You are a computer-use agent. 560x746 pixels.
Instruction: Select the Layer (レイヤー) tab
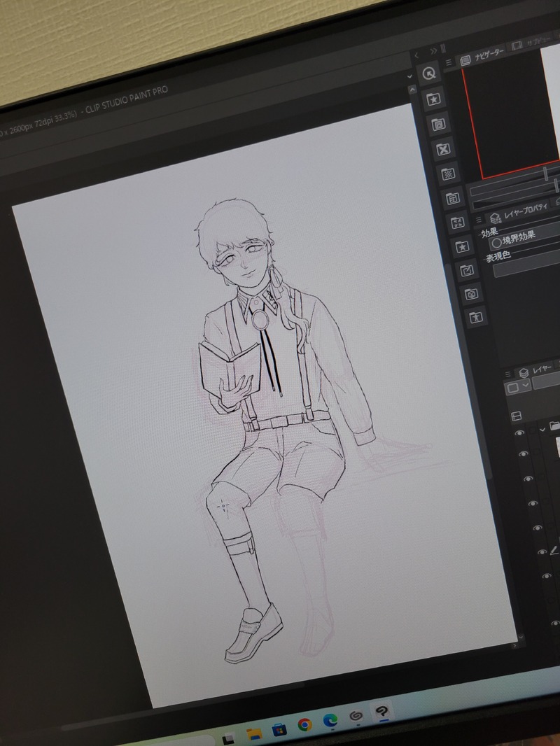(535, 370)
